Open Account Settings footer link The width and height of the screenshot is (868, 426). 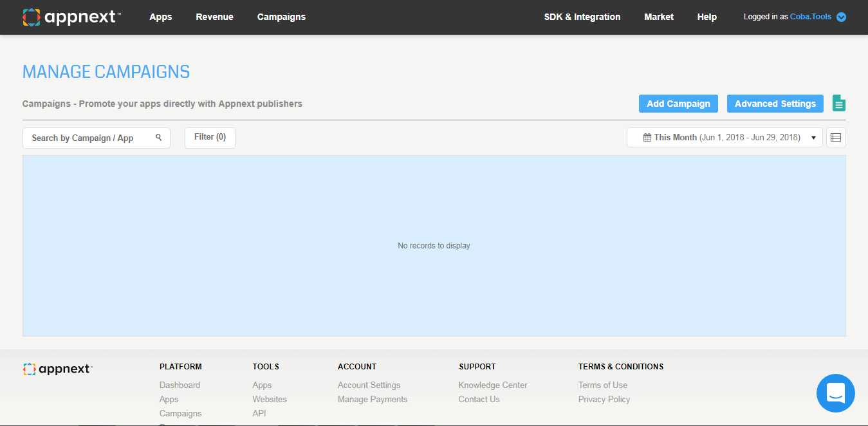[x=369, y=385]
